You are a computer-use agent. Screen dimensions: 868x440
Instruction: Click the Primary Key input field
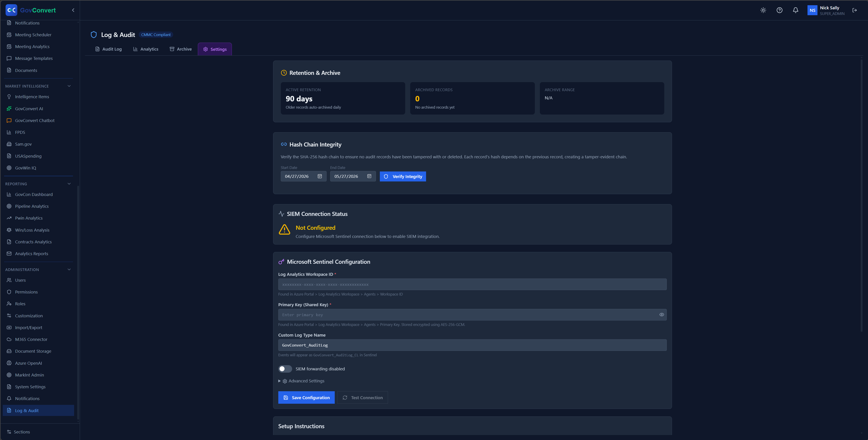pyautogui.click(x=472, y=315)
